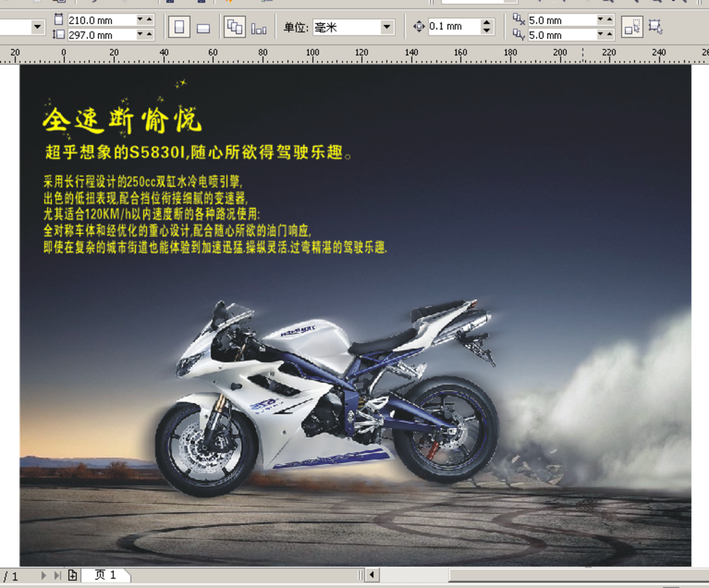Select the yellow title text 全速断愉悦
Image resolution: width=709 pixels, height=588 pixels.
pos(122,119)
